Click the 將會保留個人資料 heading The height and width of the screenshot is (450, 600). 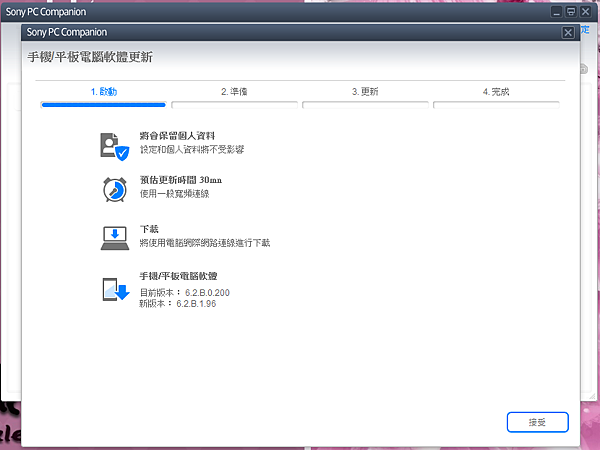click(x=177, y=136)
